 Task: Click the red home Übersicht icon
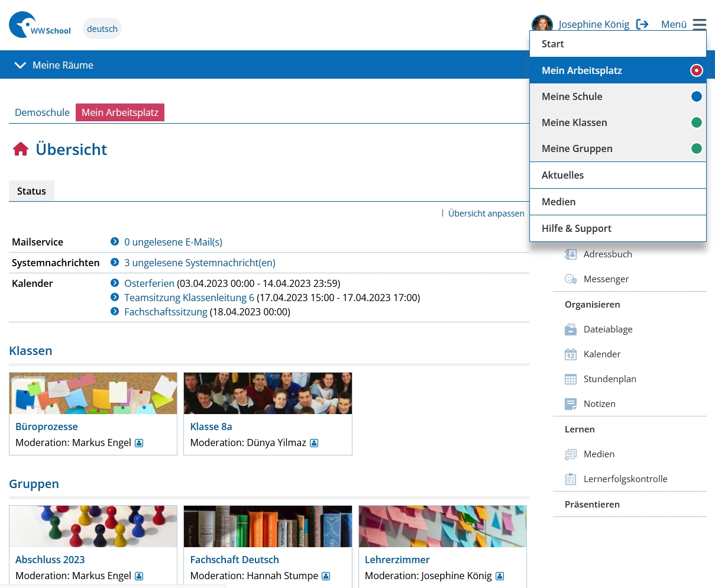click(21, 149)
